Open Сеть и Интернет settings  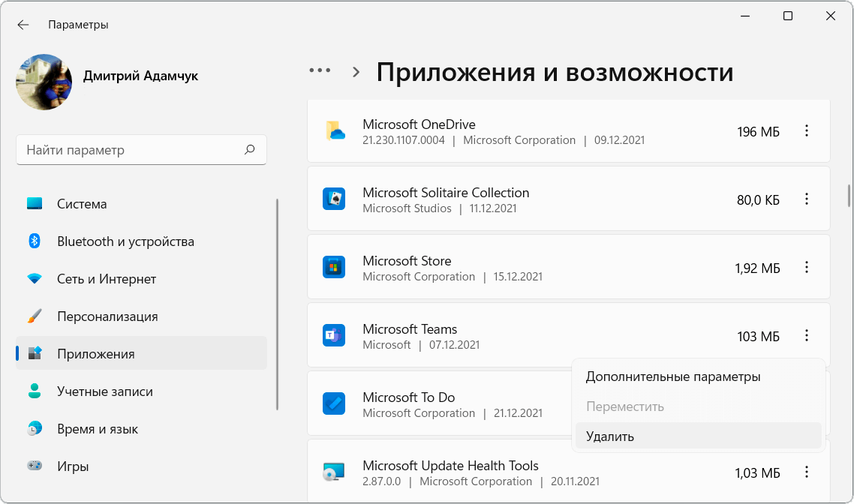(107, 279)
